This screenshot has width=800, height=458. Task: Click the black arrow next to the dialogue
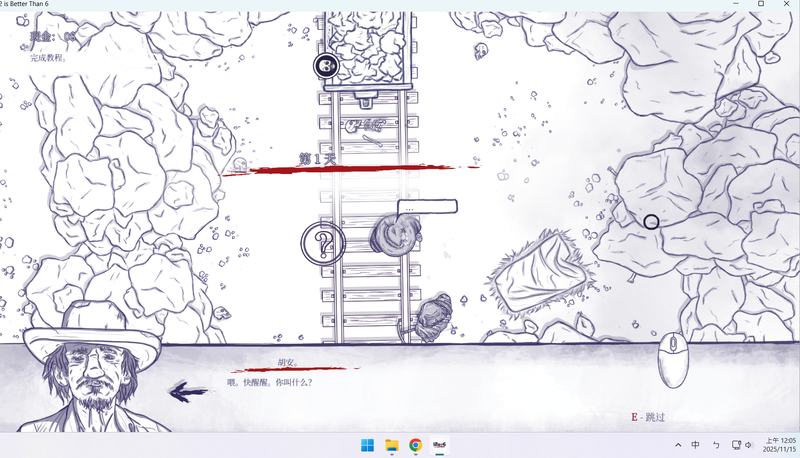click(188, 392)
